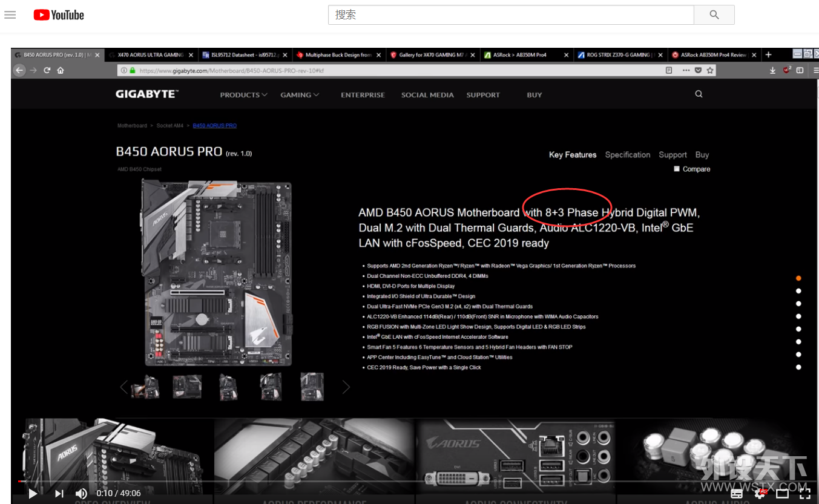Screen dimensions: 819x504
Task: Click the magnifier search button on YouTube
Action: [x=714, y=15]
